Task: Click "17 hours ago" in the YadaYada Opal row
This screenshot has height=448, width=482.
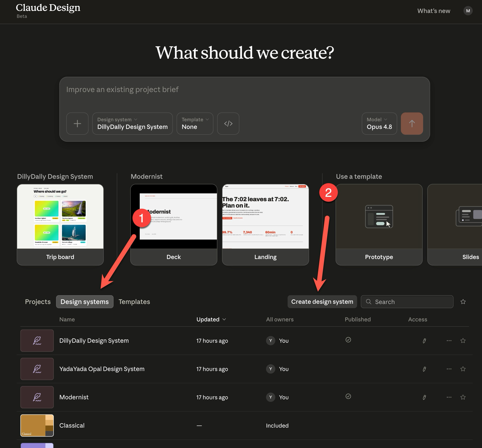Action: pos(212,369)
